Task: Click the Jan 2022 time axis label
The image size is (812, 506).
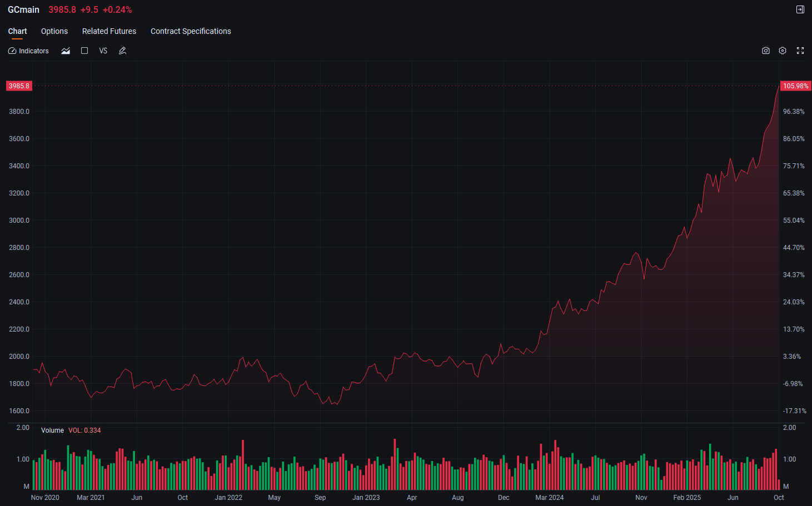Action: (x=228, y=498)
